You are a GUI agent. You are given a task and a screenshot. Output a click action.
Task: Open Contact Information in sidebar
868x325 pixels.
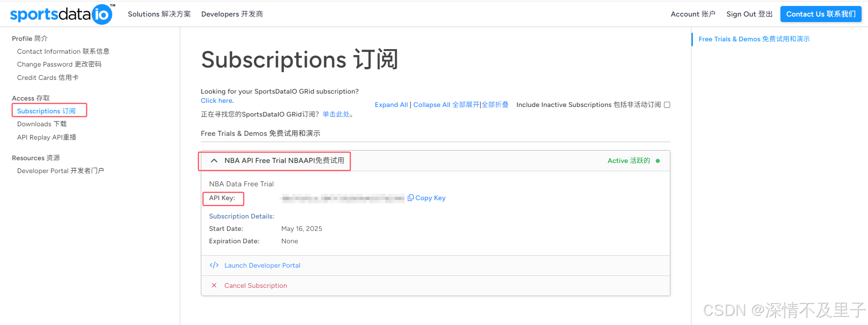click(x=63, y=51)
